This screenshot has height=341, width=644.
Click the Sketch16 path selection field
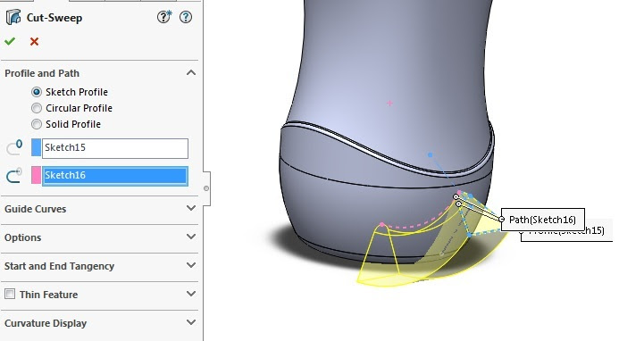pyautogui.click(x=115, y=176)
